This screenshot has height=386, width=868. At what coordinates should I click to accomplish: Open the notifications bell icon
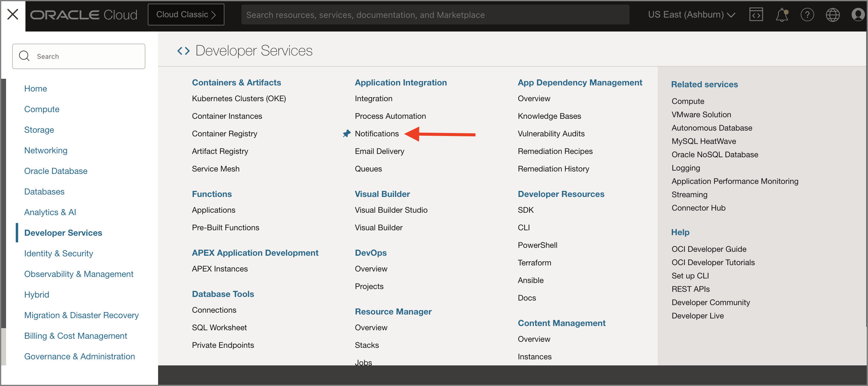[x=781, y=15]
